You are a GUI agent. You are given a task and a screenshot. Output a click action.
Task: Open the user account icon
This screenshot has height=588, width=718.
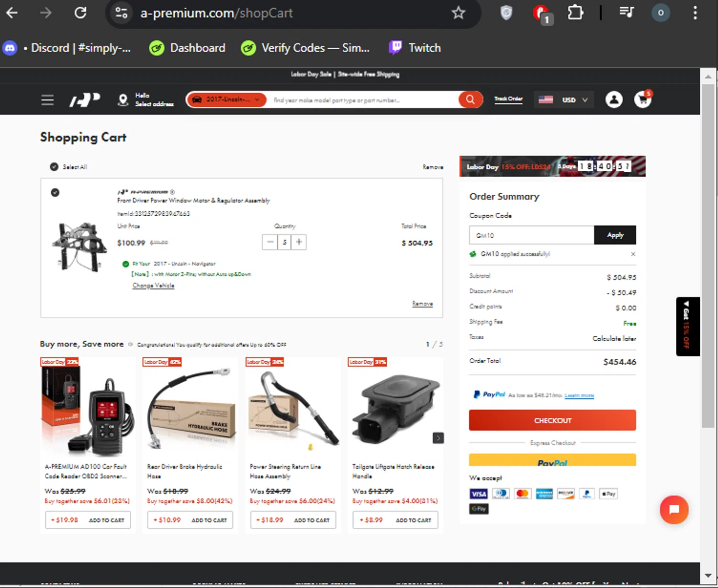[614, 100]
